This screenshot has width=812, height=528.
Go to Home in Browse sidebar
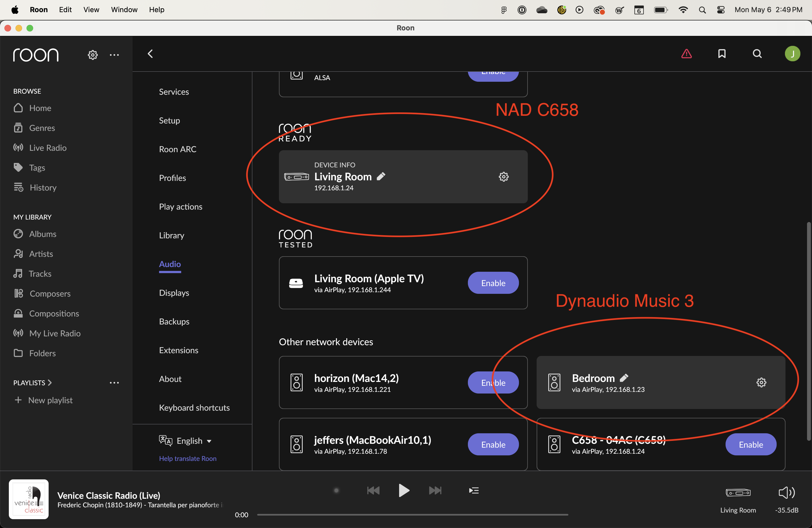[32, 108]
